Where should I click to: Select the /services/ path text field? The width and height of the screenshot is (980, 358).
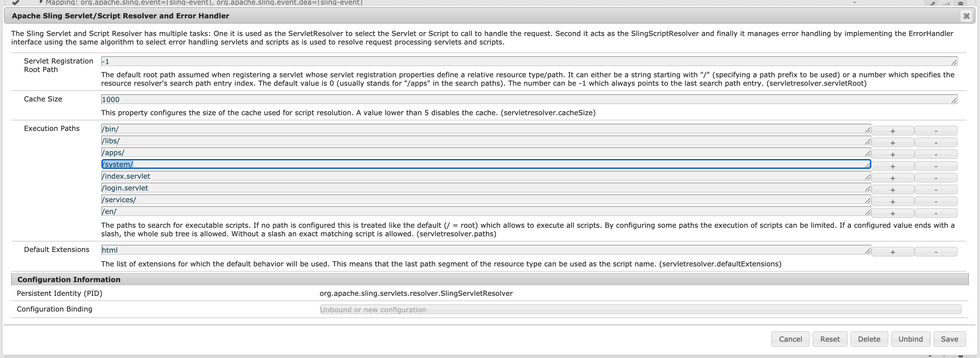485,200
